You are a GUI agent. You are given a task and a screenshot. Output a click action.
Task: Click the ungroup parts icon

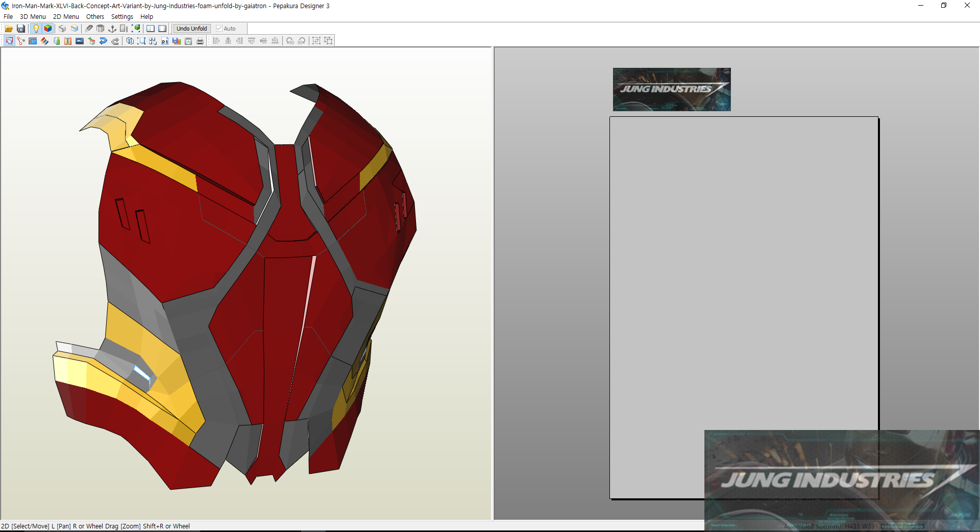pos(328,41)
